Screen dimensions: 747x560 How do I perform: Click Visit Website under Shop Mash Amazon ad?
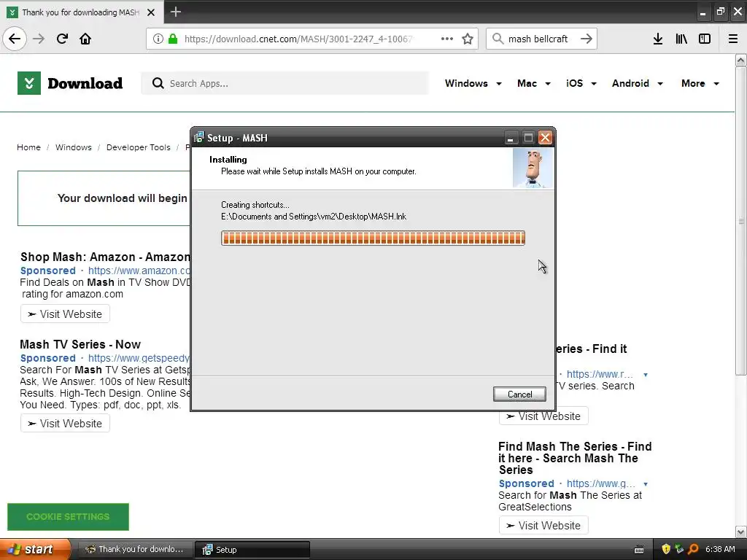pyautogui.click(x=65, y=314)
